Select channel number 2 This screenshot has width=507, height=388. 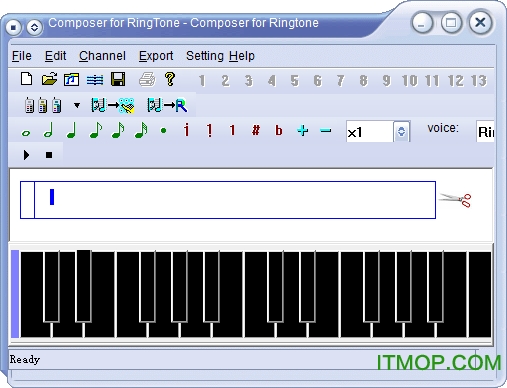point(225,81)
